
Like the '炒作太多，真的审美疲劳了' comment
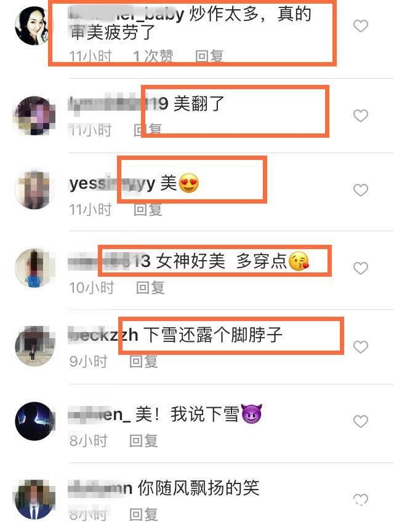[x=360, y=26]
